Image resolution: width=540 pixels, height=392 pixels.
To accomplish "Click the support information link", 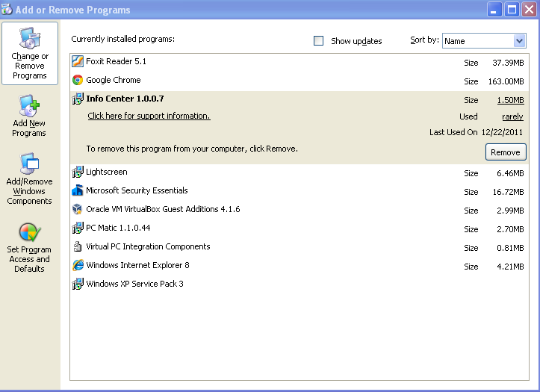I will [x=149, y=116].
